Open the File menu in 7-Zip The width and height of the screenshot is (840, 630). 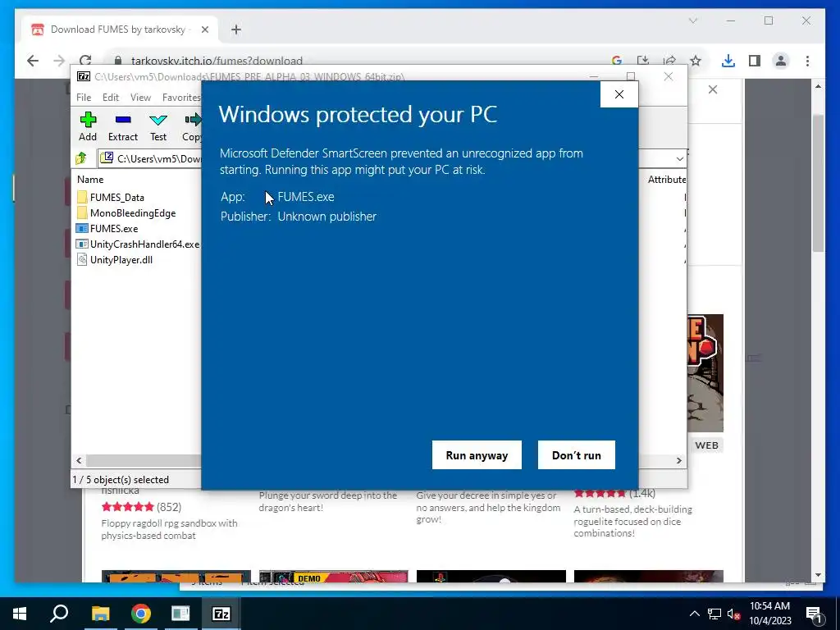84,97
